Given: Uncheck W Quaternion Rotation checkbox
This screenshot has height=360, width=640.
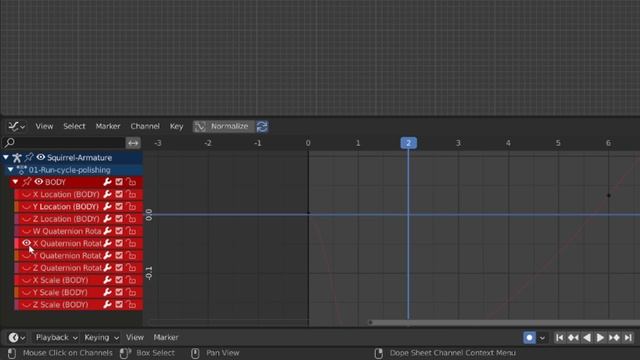Looking at the screenshot, I should 119,231.
